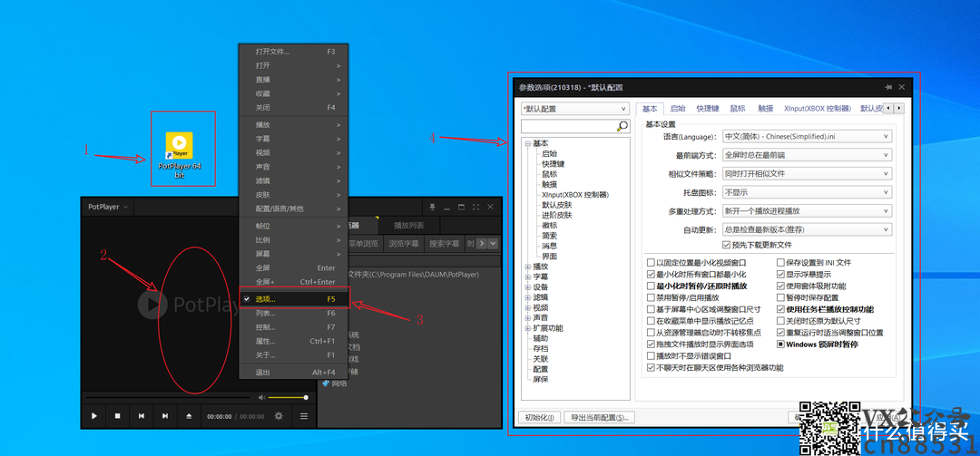Click the right arrow next to 搜索字幕 tab
This screenshot has width=980, height=456.
(x=480, y=244)
